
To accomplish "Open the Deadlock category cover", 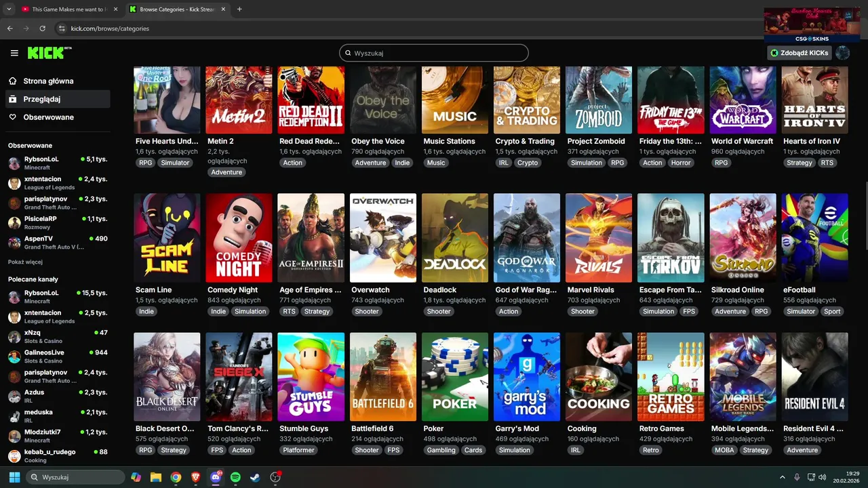I will pyautogui.click(x=455, y=238).
